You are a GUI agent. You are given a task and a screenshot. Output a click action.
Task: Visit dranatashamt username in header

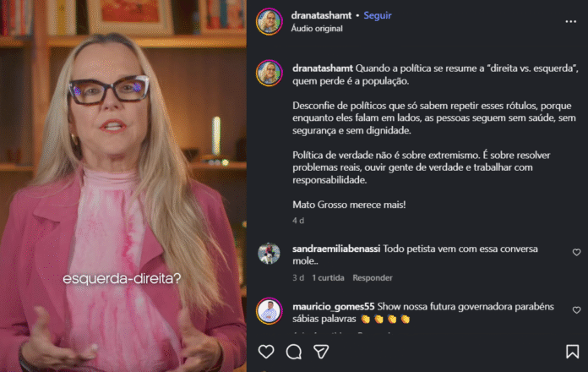coord(321,15)
